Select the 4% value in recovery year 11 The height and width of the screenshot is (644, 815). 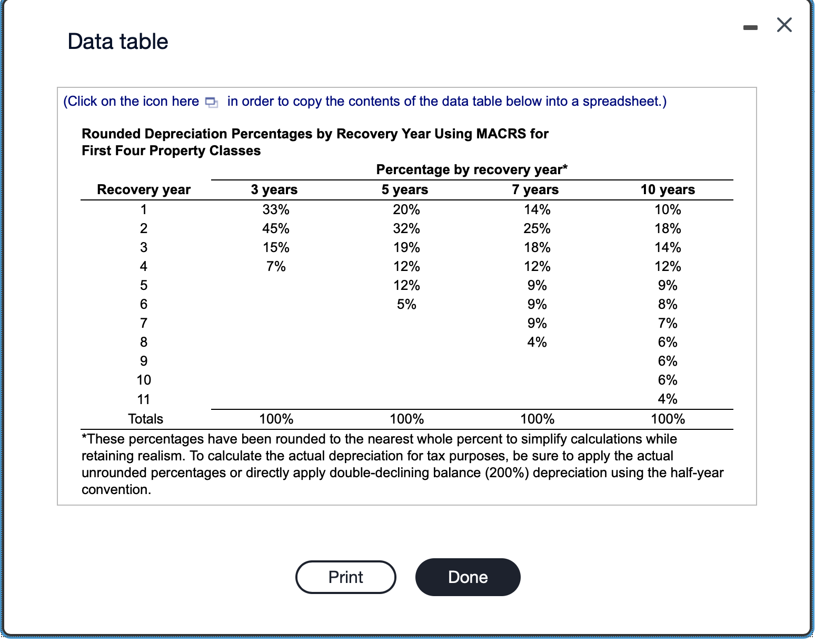(668, 399)
